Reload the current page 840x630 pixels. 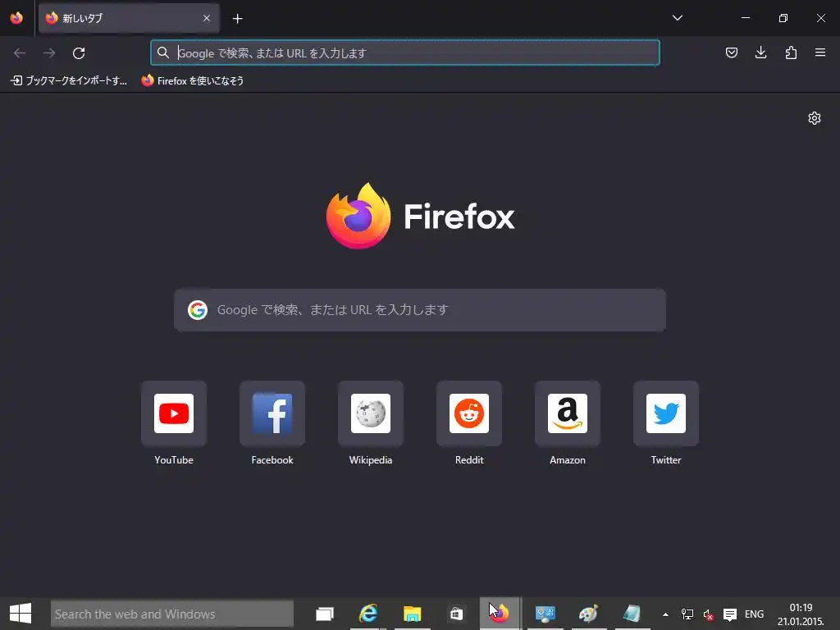(x=79, y=53)
